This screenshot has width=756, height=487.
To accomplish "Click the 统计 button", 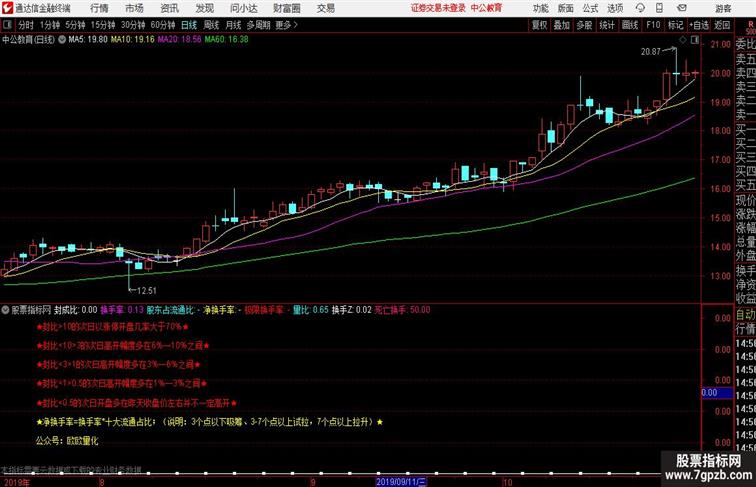I will 607,25.
